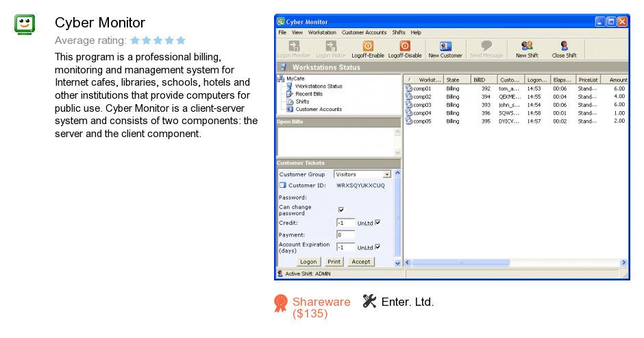The width and height of the screenshot is (644, 338).
Task: Click BillID 392 cell
Action: (x=486, y=88)
